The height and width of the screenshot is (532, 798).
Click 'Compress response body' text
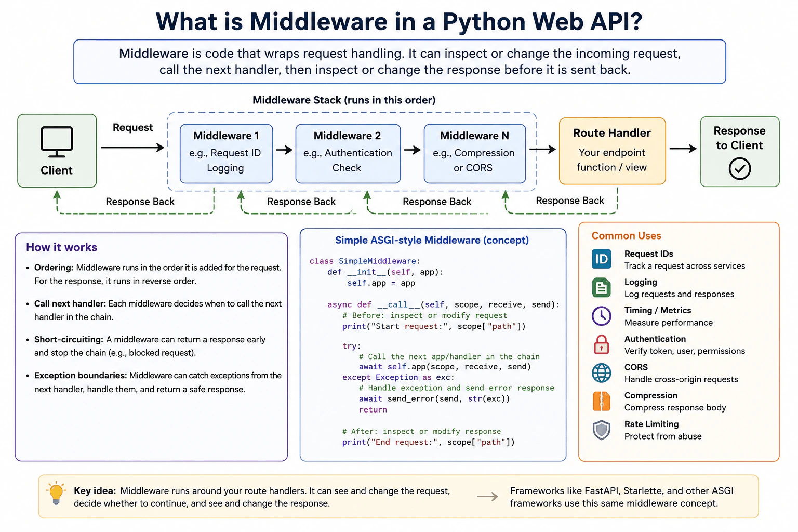(675, 408)
